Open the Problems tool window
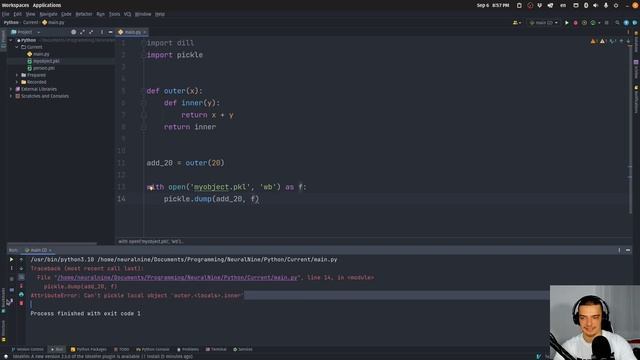Screen dimensions: 640x360 coord(188,349)
